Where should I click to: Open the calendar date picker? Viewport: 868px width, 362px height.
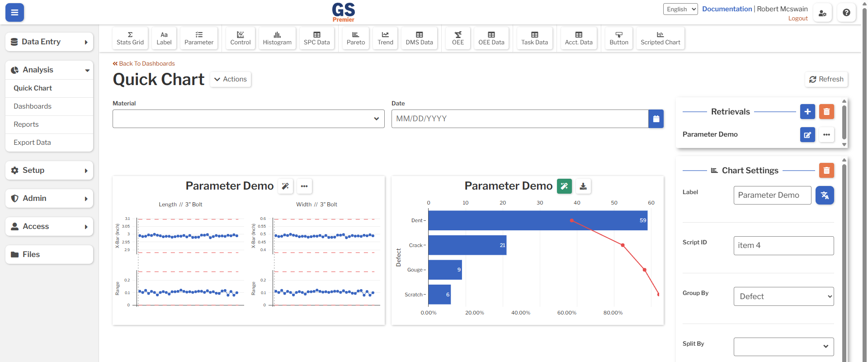(x=656, y=119)
